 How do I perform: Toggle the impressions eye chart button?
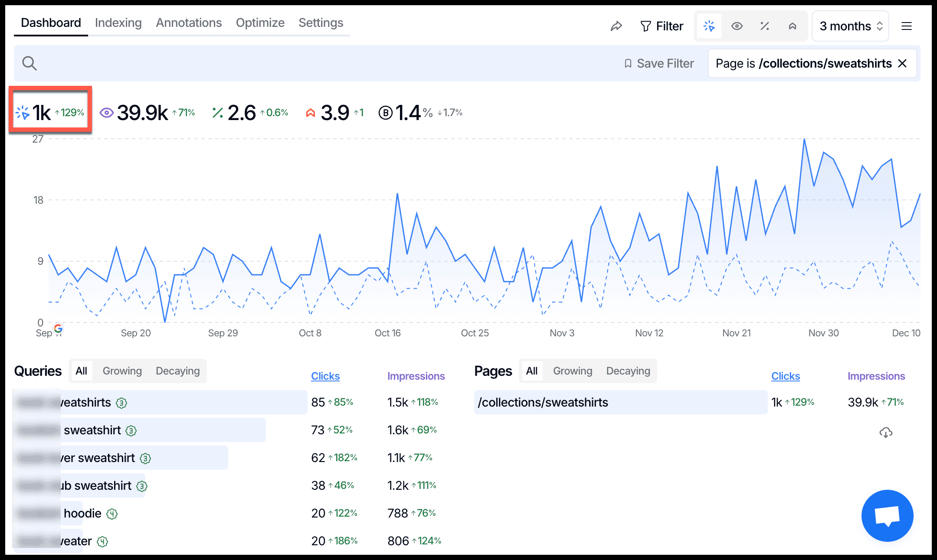737,26
